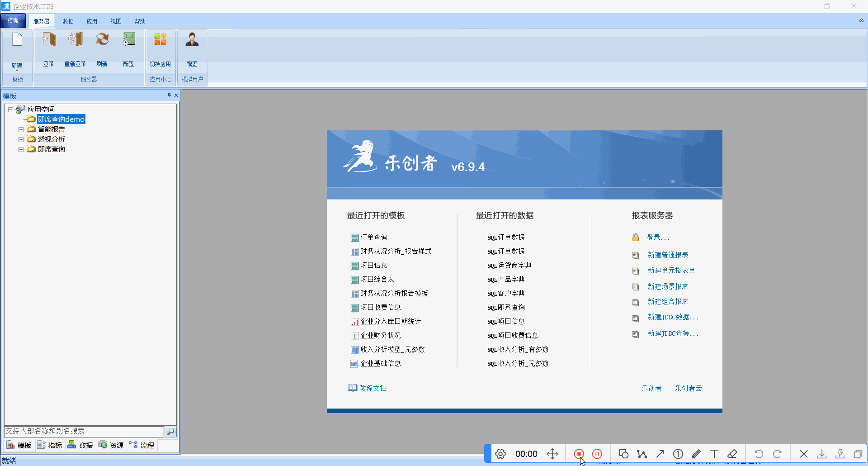Click the search magnifier button in 模板 panel
The height and width of the screenshot is (466, 868).
coord(170,432)
